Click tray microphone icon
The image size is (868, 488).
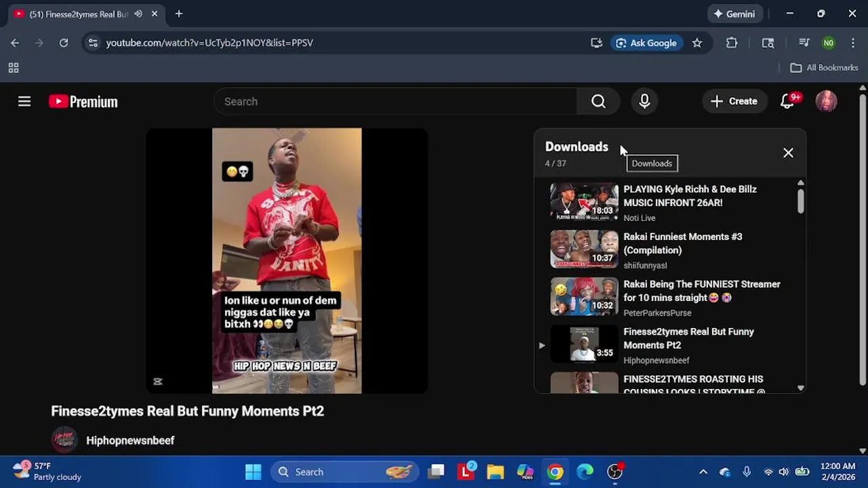click(x=747, y=472)
